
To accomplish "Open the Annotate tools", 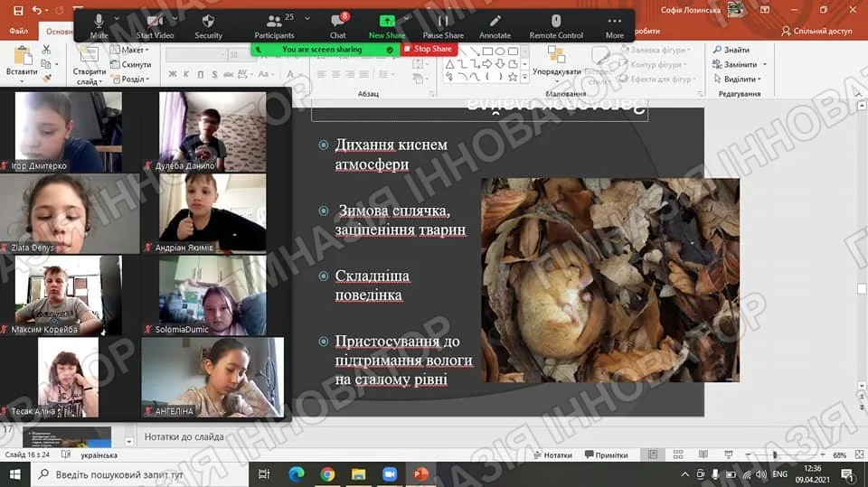I will click(x=495, y=26).
